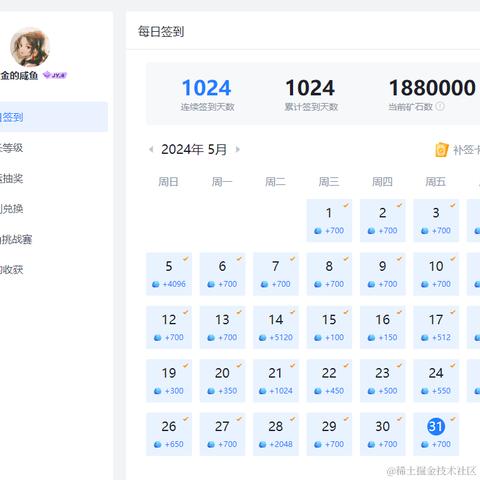Select calendar day 21 with +1024
480x480 pixels.
[x=276, y=381]
